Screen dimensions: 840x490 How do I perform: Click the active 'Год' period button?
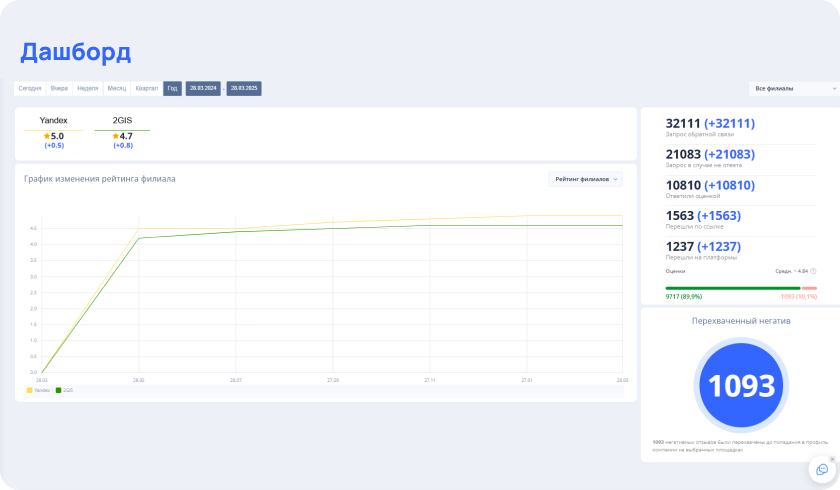click(173, 88)
